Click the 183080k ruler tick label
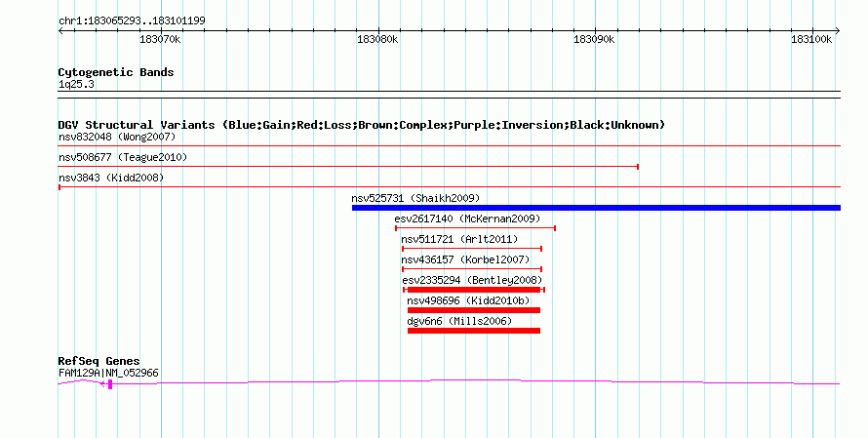This screenshot has height=438, width=868. point(377,39)
